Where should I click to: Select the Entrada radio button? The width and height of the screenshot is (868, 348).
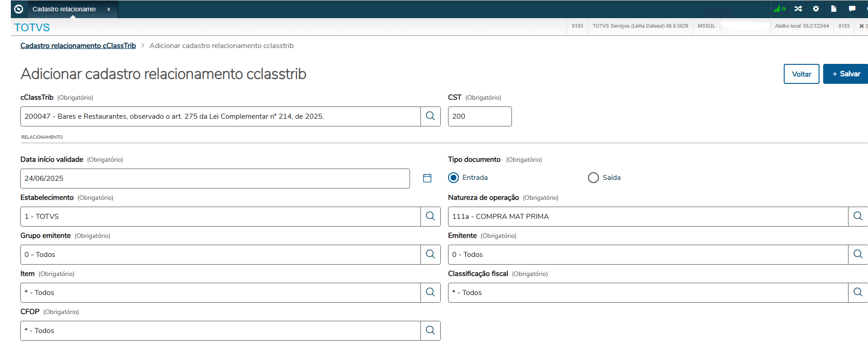pos(453,178)
